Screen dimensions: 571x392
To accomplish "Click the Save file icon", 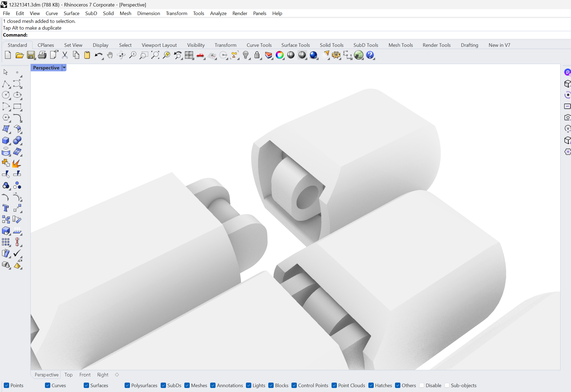I will pos(31,55).
